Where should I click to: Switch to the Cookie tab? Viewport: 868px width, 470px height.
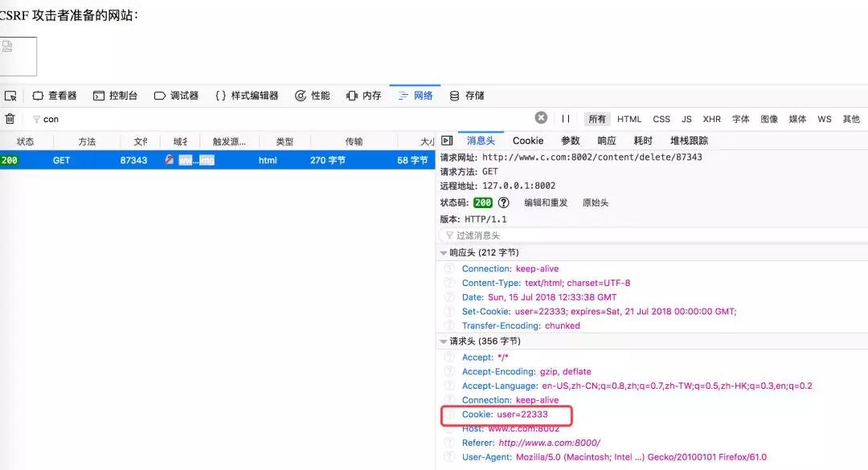click(x=527, y=140)
